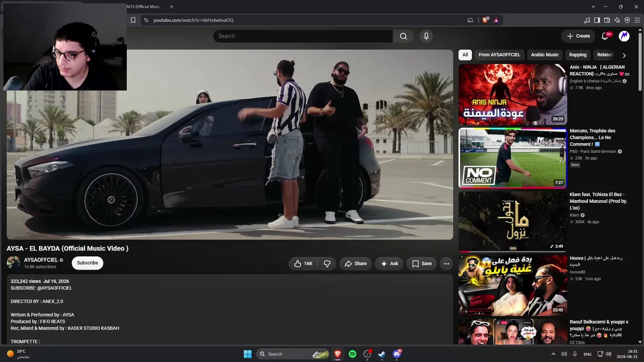Open Klam Manhoul Manzoul thumbnail
The width and height of the screenshot is (644, 362).
[513, 221]
